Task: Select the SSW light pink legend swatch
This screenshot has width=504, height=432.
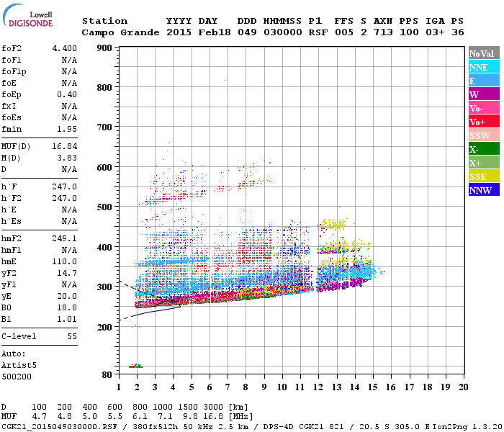Action: (x=484, y=135)
